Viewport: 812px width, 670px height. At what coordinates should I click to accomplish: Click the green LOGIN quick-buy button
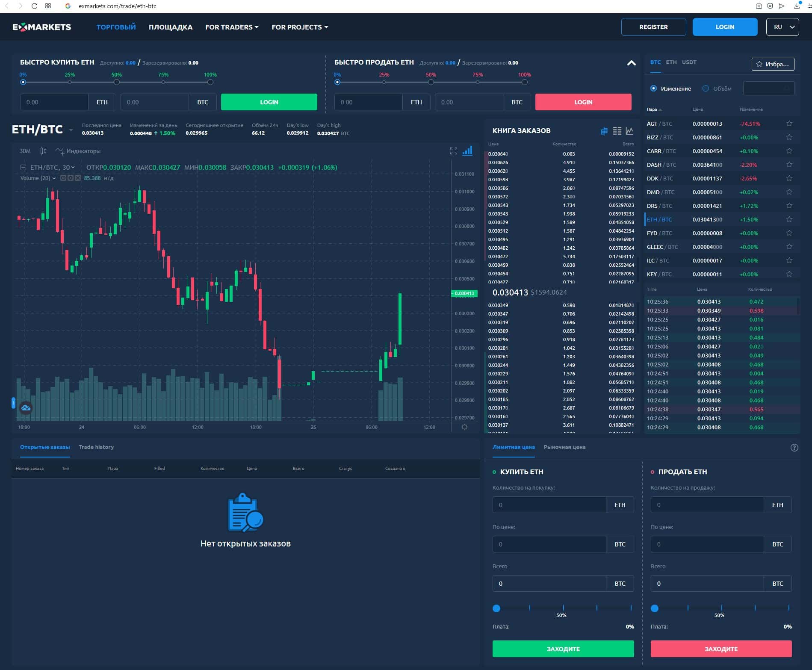point(269,102)
